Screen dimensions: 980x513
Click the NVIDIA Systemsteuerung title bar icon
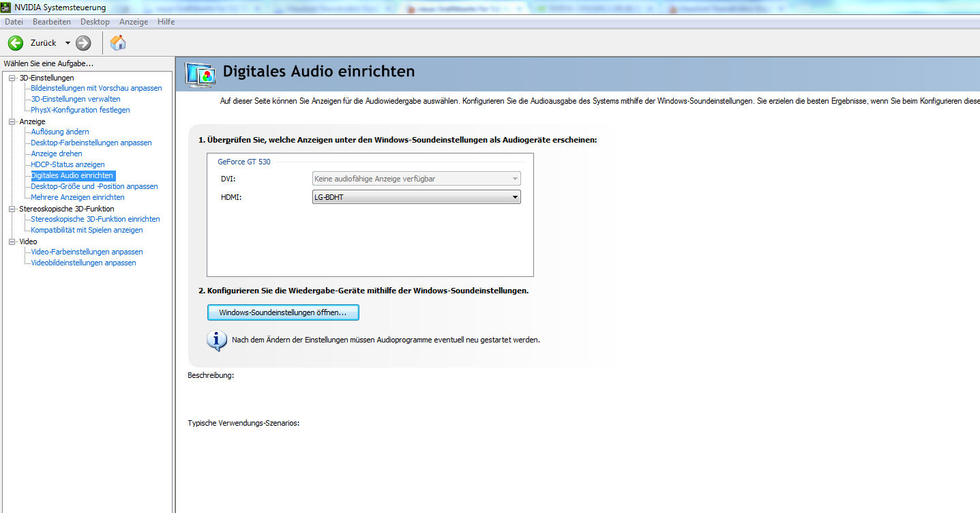click(x=7, y=8)
